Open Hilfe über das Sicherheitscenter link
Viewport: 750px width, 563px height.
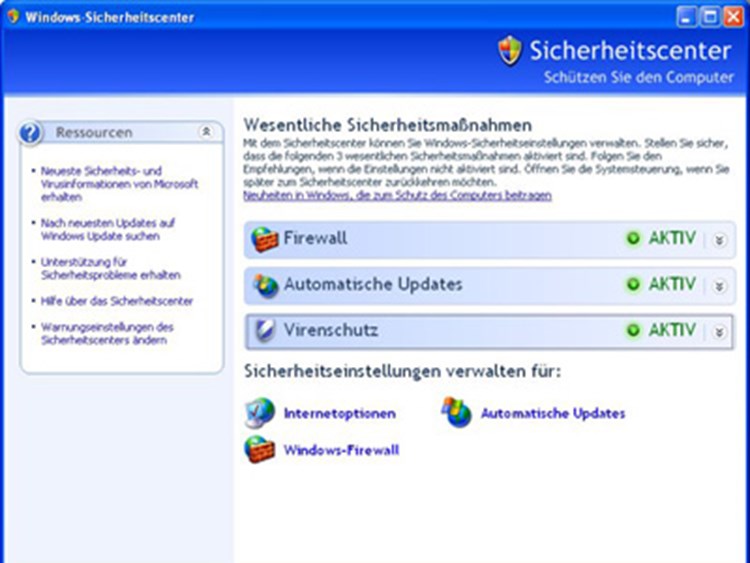click(x=117, y=301)
